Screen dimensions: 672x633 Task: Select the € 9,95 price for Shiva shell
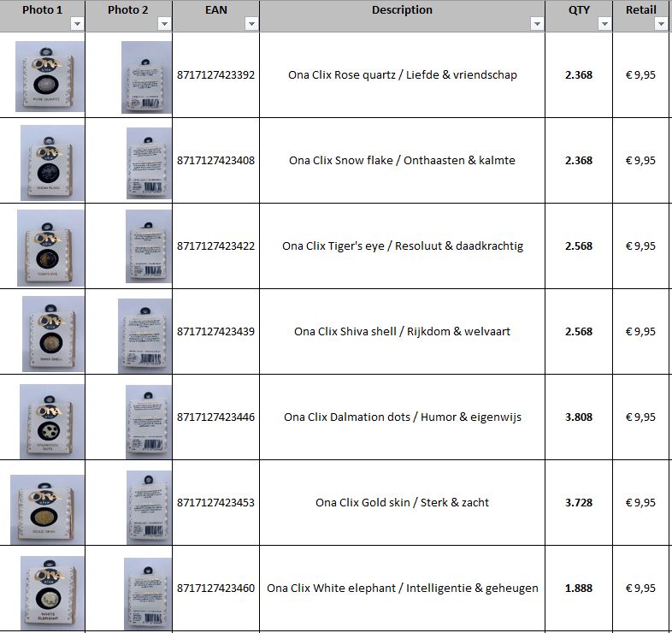click(640, 332)
